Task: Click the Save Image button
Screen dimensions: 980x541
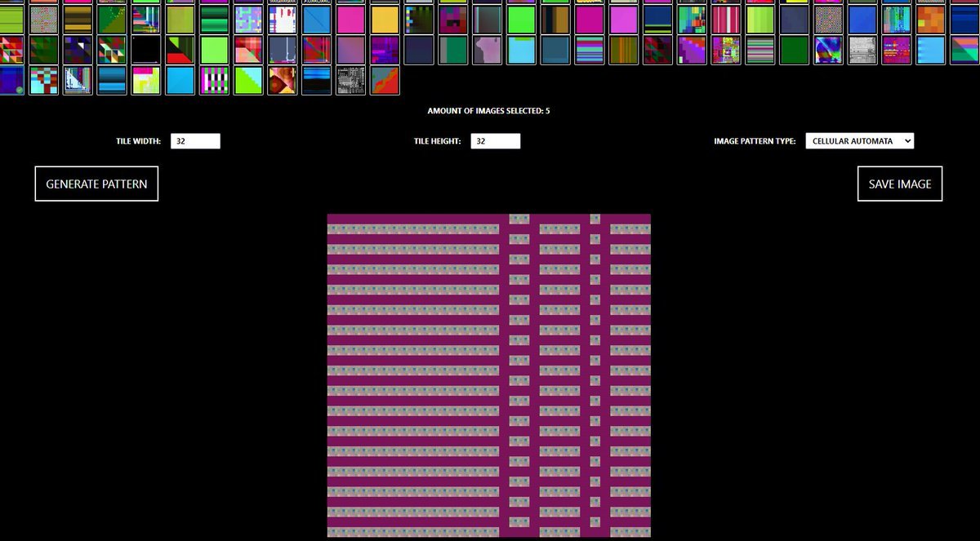Action: point(899,184)
